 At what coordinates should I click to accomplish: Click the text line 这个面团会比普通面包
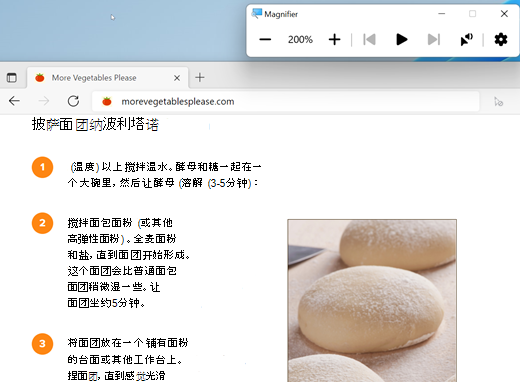click(x=122, y=271)
